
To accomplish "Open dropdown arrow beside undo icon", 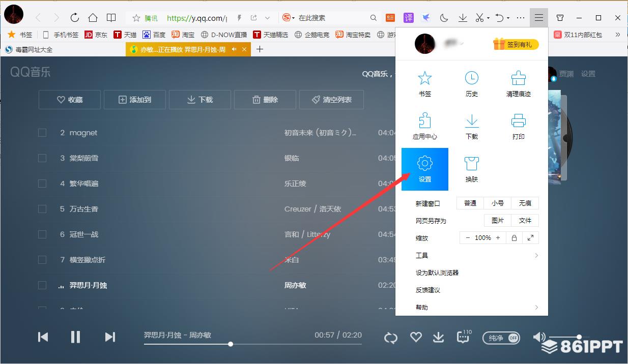I will click(x=508, y=18).
